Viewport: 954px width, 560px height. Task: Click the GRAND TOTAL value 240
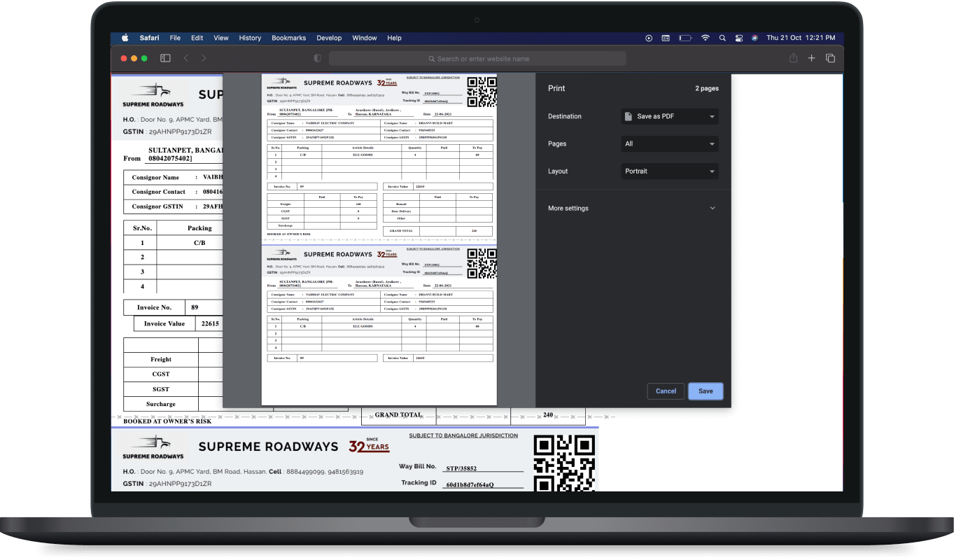[x=548, y=415]
